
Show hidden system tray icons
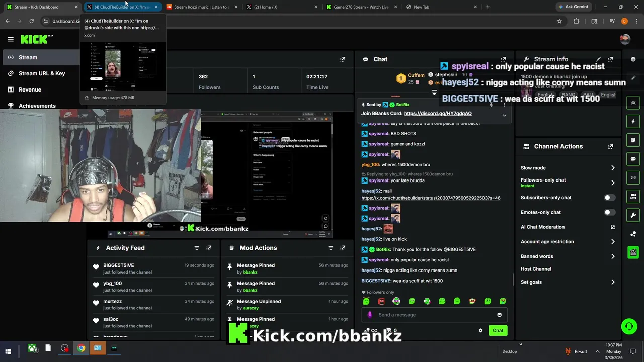[x=597, y=352]
